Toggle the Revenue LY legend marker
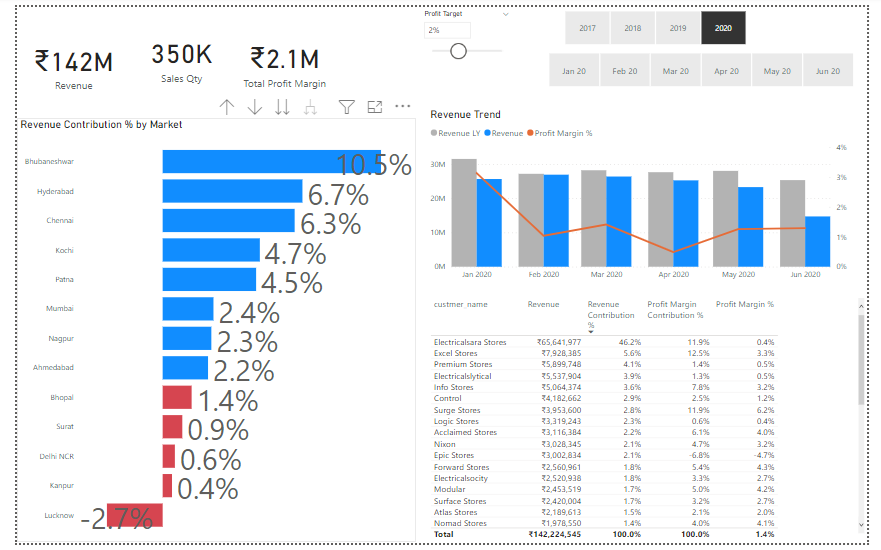 click(x=434, y=133)
